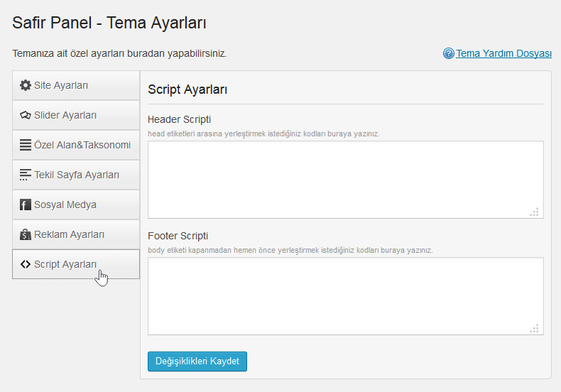
Task: Click the Footer Scripti textarea resize handle
Action: click(x=535, y=329)
